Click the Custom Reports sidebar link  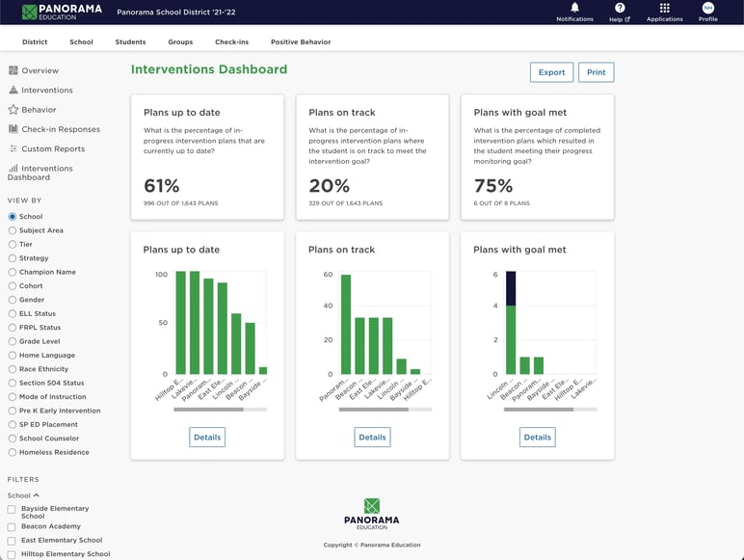[53, 148]
